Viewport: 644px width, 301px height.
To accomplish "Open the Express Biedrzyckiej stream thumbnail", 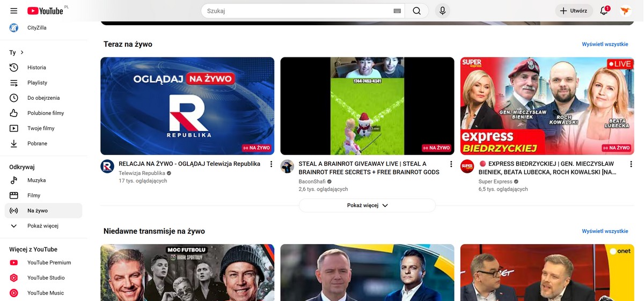I will click(x=547, y=106).
